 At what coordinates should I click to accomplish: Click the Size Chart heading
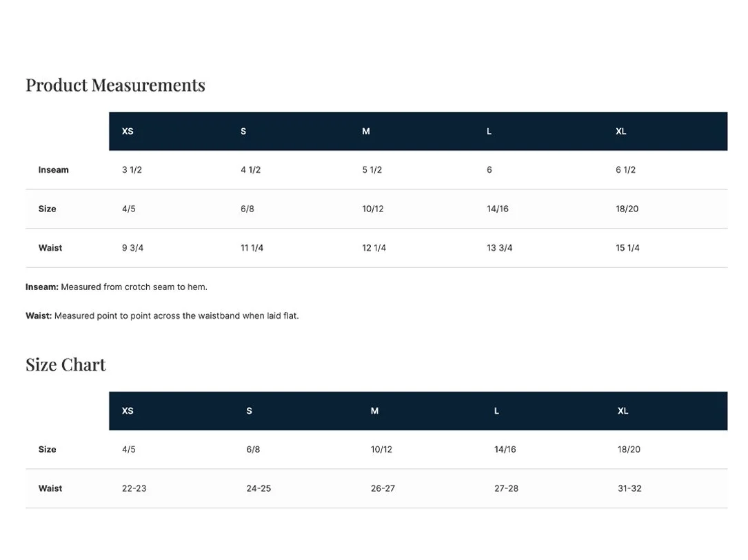pos(65,364)
